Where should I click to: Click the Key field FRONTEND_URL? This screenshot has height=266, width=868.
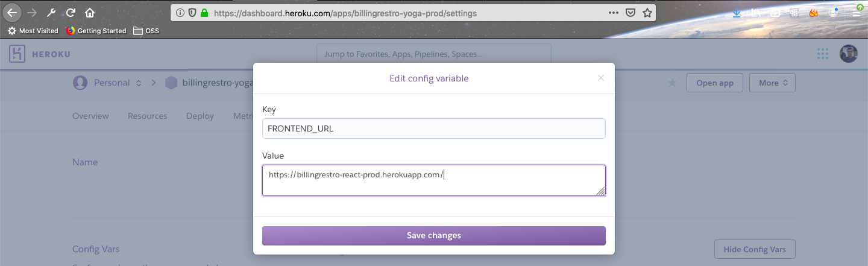434,128
